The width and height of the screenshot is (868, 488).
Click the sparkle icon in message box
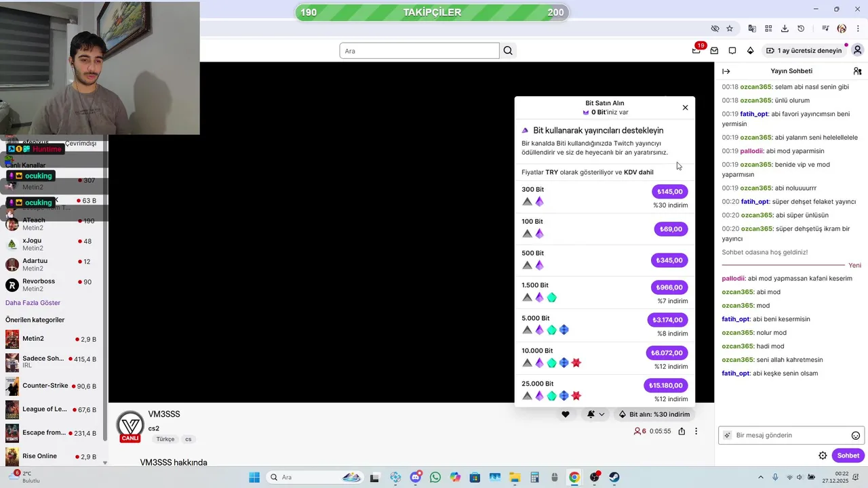click(727, 435)
